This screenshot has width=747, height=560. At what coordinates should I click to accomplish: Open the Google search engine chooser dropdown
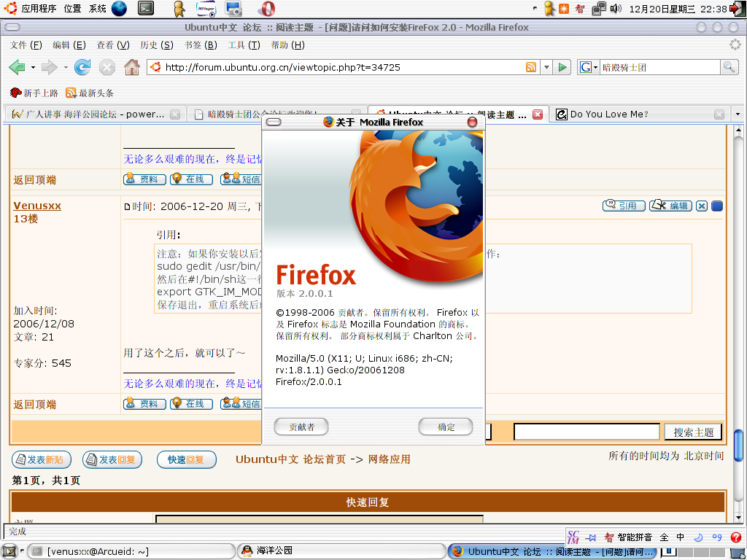pyautogui.click(x=589, y=67)
